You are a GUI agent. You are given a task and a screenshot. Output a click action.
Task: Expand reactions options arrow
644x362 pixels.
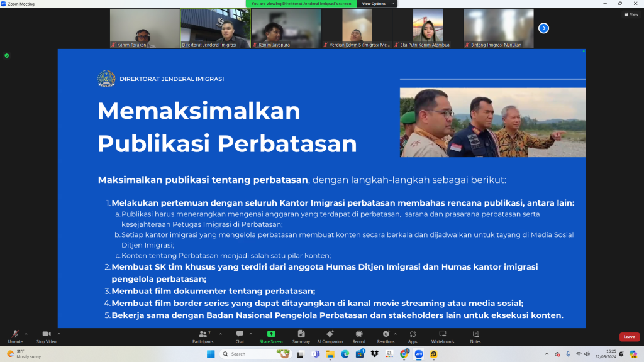click(x=396, y=334)
